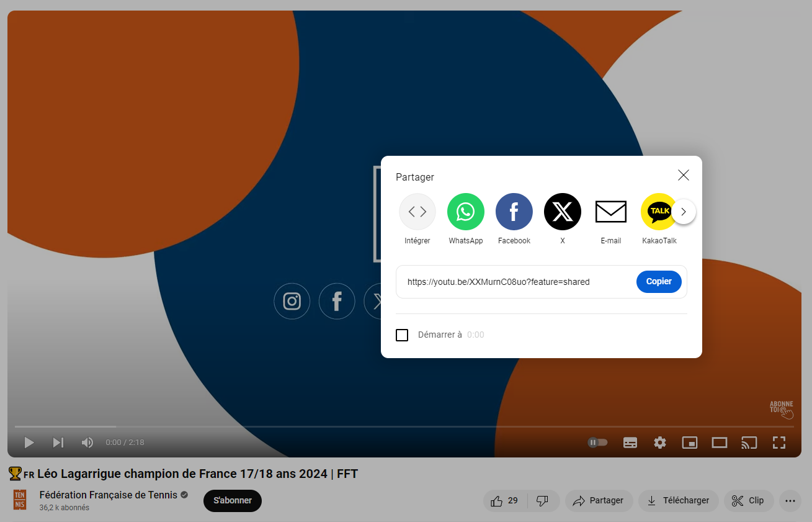
Task: Click the share URL text field
Action: coord(515,282)
